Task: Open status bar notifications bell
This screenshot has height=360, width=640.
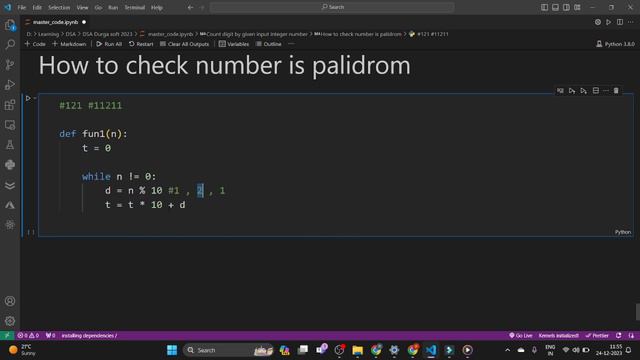Action: (x=631, y=336)
